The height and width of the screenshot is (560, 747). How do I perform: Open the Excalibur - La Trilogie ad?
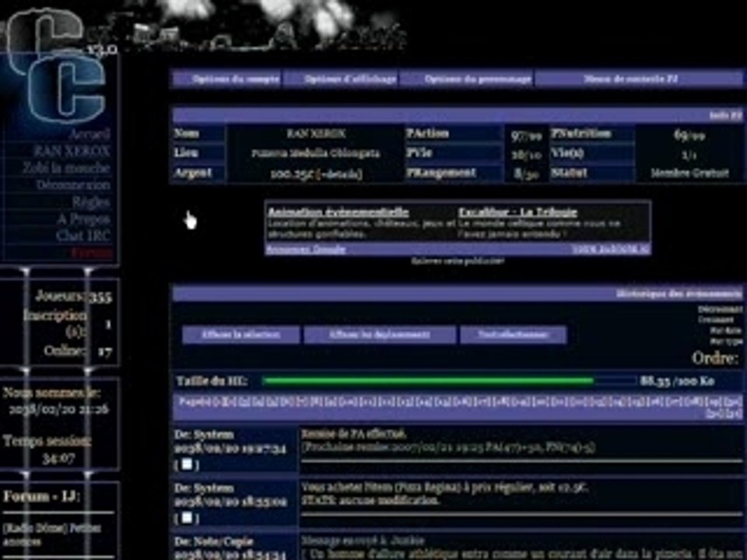[518, 212]
